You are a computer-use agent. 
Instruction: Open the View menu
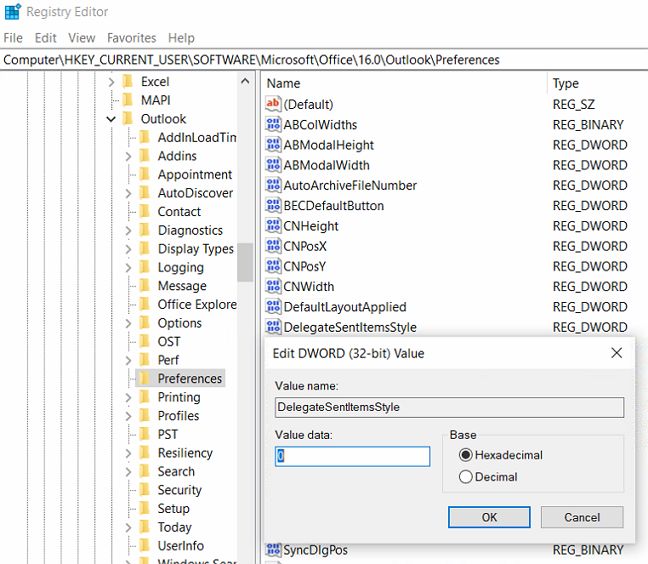click(x=82, y=38)
